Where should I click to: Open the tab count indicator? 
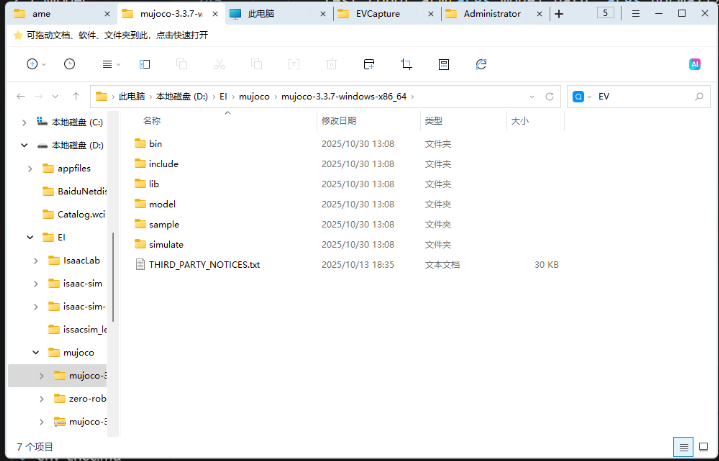(605, 13)
